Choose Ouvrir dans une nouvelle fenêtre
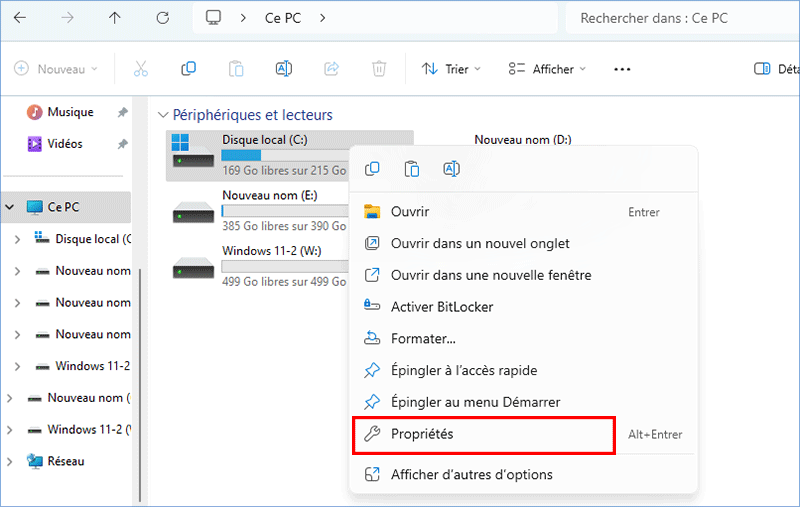The width and height of the screenshot is (800, 507). tap(523, 275)
